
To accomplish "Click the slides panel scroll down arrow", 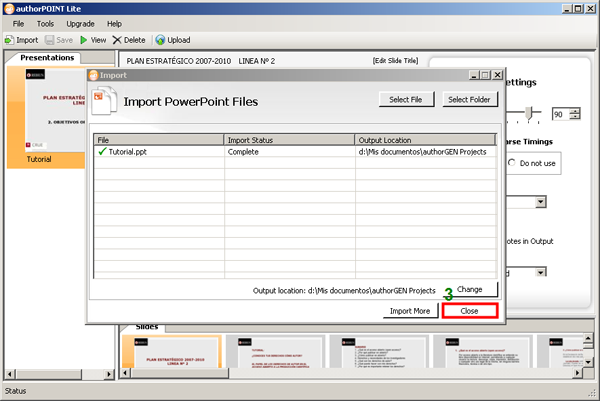I will point(589,361).
